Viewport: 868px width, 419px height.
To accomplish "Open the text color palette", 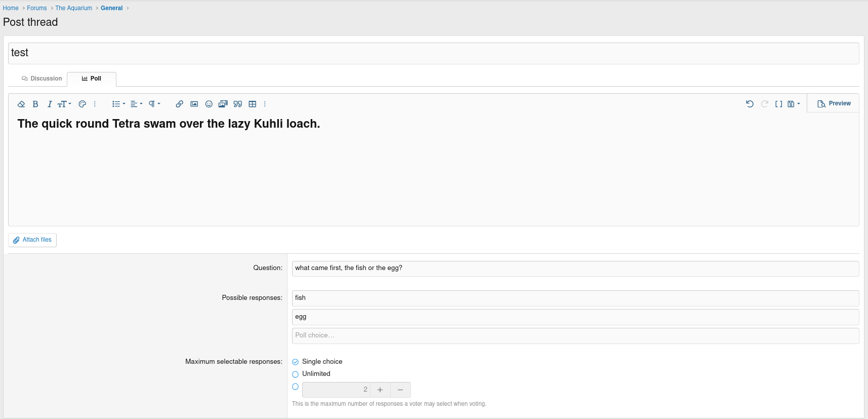I will [x=82, y=104].
